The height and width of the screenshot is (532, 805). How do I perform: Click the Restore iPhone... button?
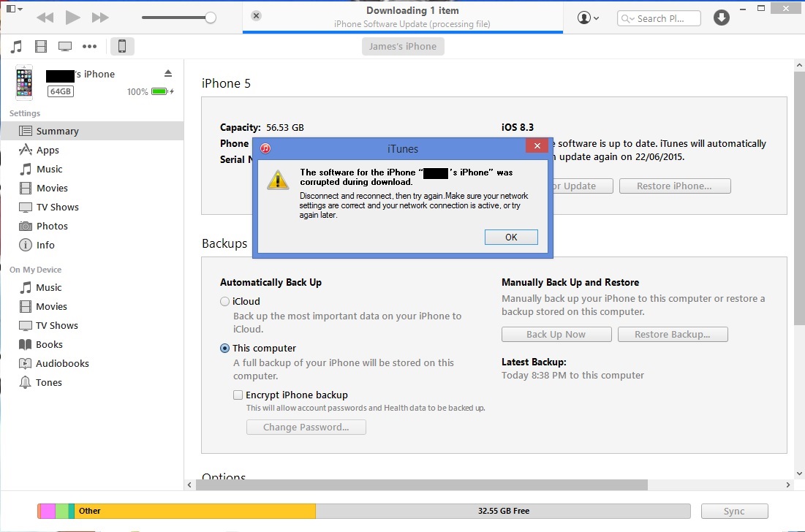pos(675,186)
